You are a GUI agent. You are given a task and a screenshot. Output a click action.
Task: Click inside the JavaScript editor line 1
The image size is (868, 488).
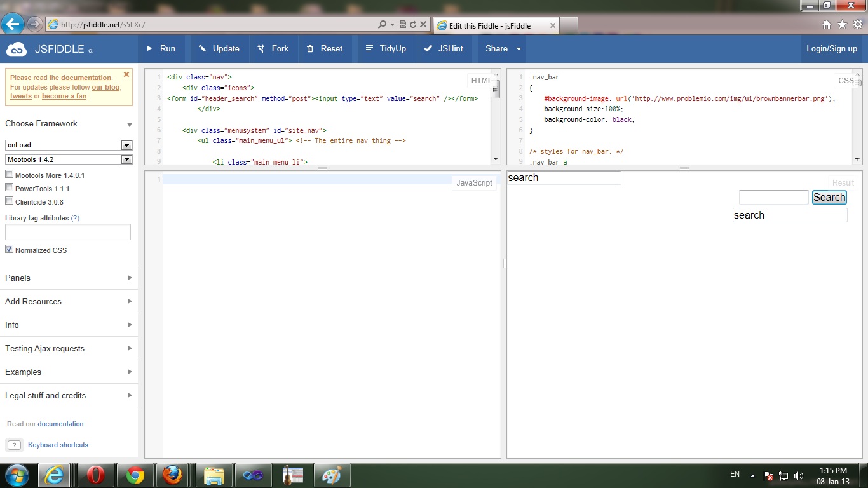pos(308,180)
